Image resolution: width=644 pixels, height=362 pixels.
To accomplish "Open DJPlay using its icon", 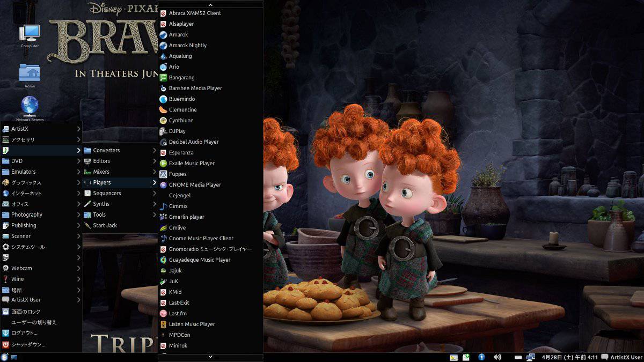I will [164, 131].
